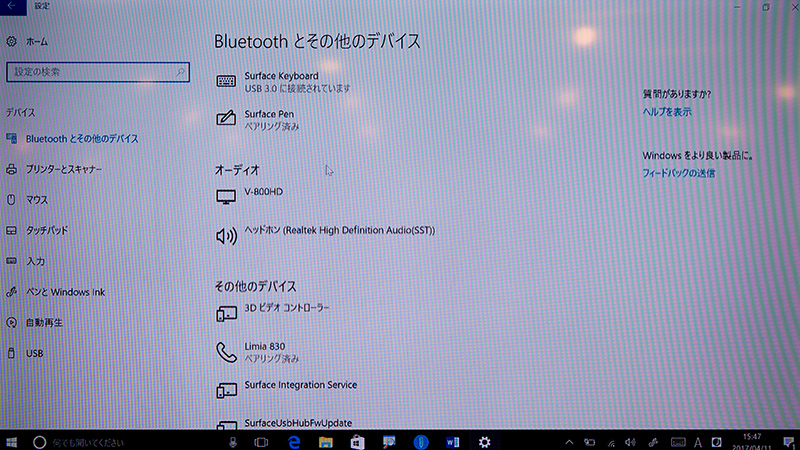
Task: Open the blue circle app on taskbar
Action: [x=421, y=442]
